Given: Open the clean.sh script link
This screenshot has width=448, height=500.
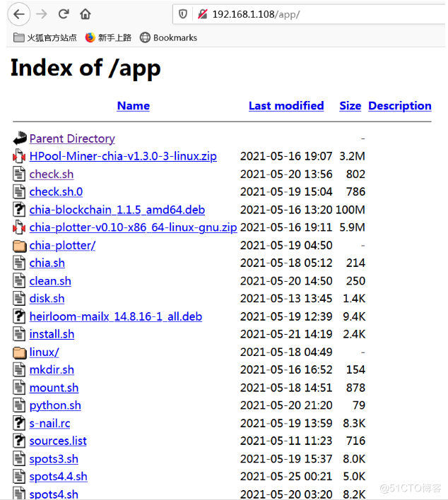Looking at the screenshot, I should pyautogui.click(x=50, y=281).
